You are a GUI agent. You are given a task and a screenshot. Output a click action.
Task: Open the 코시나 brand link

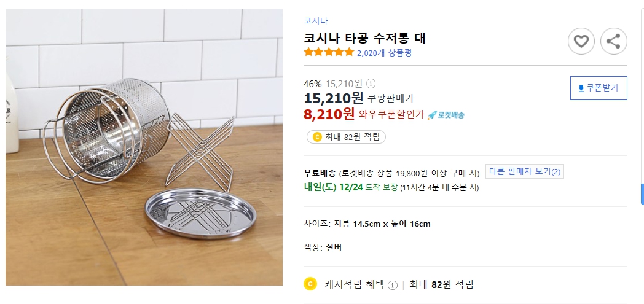[316, 20]
